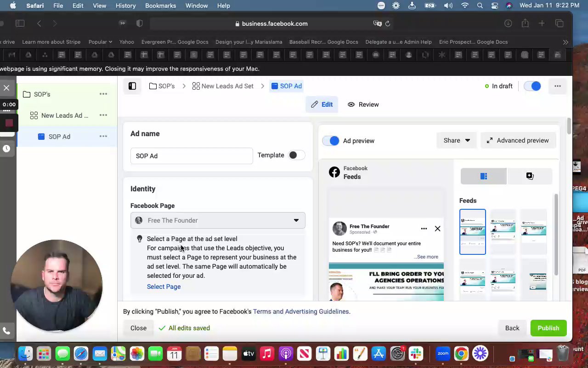Open Google Chrome from the Dock

tap(461, 353)
